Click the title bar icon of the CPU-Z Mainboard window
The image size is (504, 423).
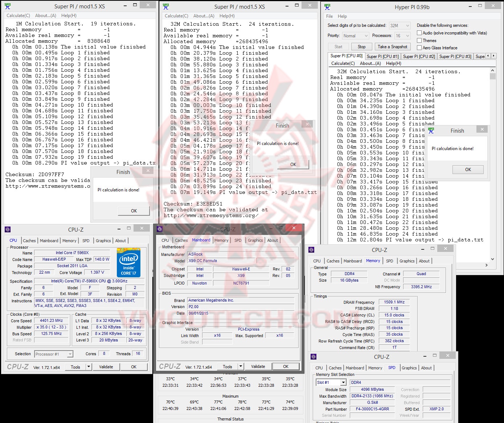(160, 229)
